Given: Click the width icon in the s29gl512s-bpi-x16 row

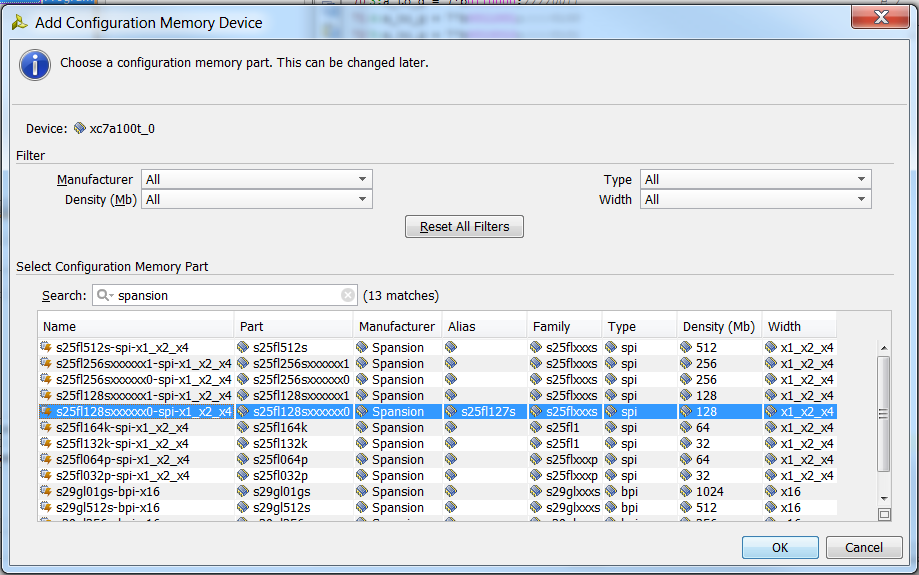Looking at the screenshot, I should click(x=771, y=507).
